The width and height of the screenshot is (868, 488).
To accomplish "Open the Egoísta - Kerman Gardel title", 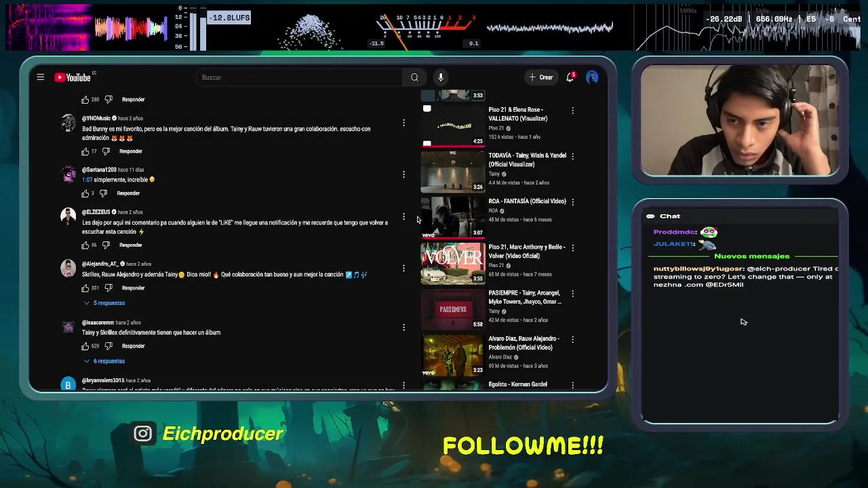I will (517, 384).
